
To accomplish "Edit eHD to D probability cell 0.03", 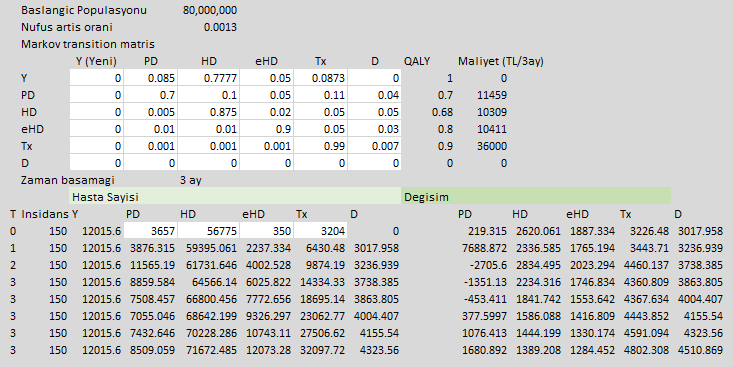I will tap(374, 129).
